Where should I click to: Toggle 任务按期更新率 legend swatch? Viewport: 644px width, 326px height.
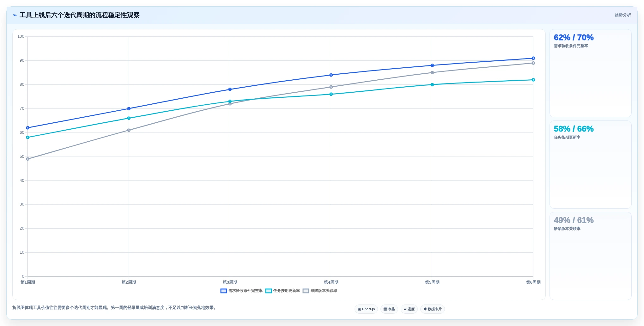[x=269, y=291]
